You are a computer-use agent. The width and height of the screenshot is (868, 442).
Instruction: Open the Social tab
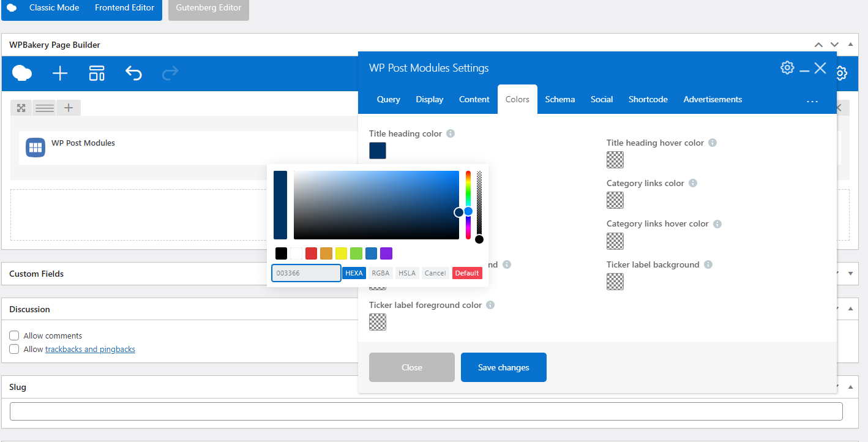602,99
